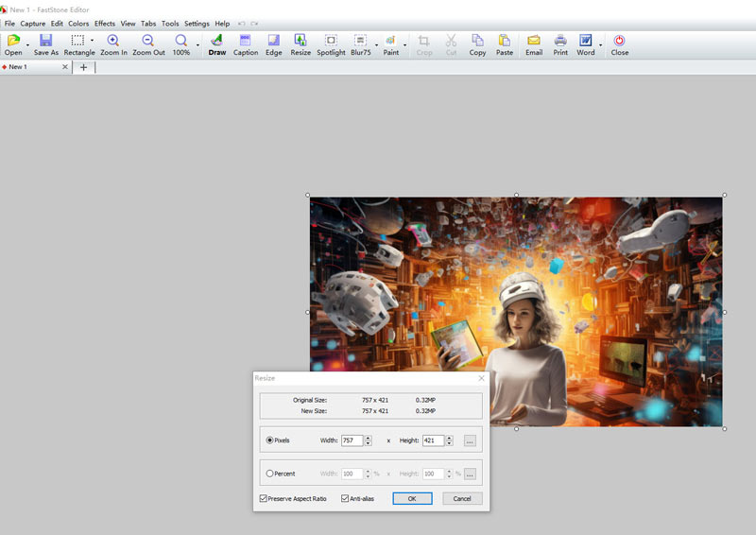
Task: Select the Pixels radio button
Action: tap(269, 440)
